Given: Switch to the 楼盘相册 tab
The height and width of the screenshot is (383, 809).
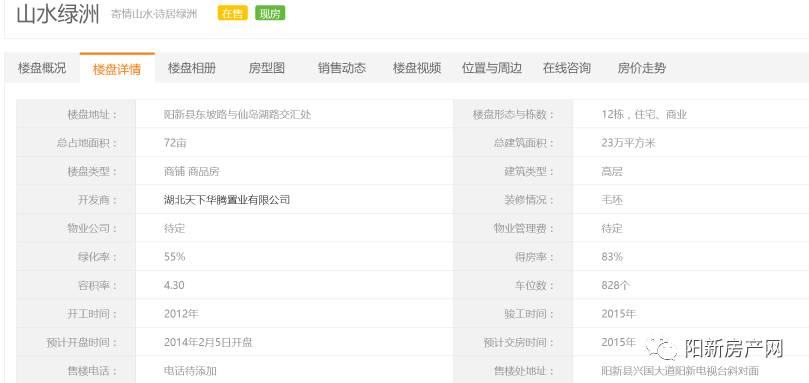Looking at the screenshot, I should [192, 68].
